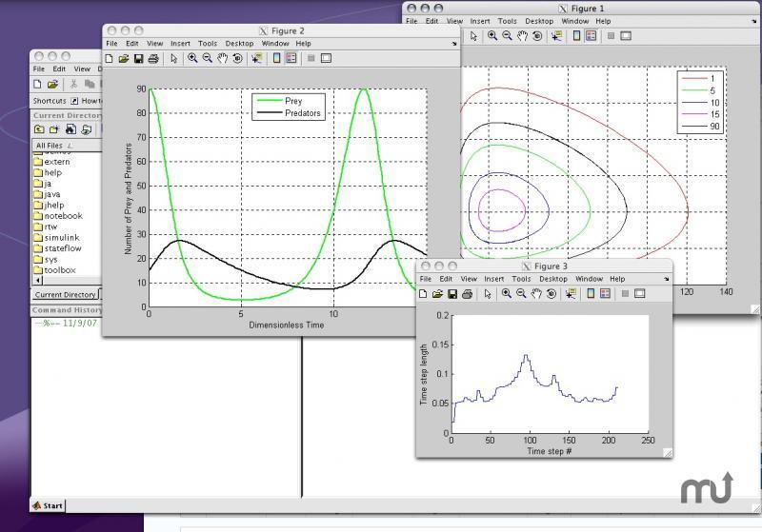Toggle Insert Legend button in Figure 2
Image resolution: width=762 pixels, height=532 pixels.
[291, 58]
